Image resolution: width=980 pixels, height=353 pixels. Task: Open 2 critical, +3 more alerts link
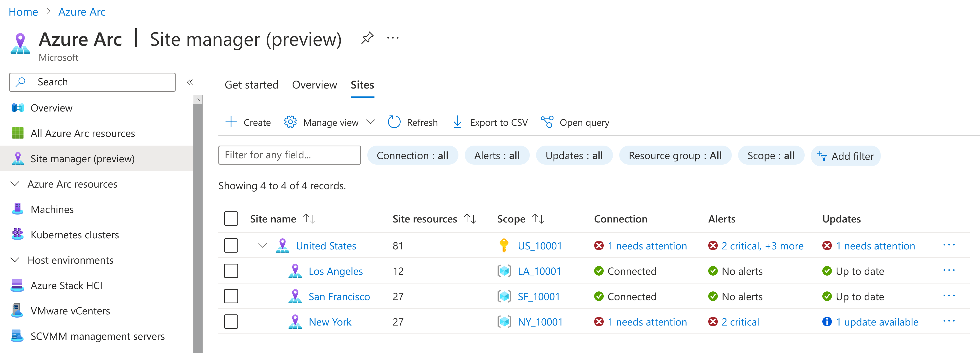[762, 246]
